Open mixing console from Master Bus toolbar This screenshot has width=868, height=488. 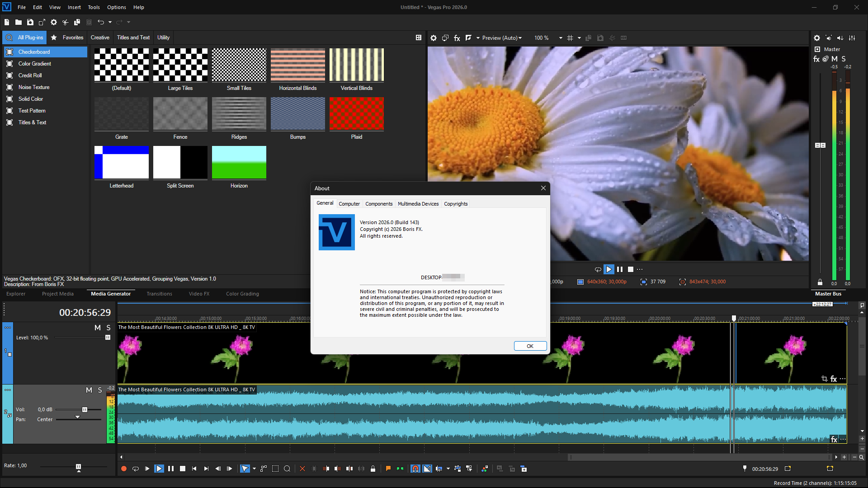[x=852, y=38]
